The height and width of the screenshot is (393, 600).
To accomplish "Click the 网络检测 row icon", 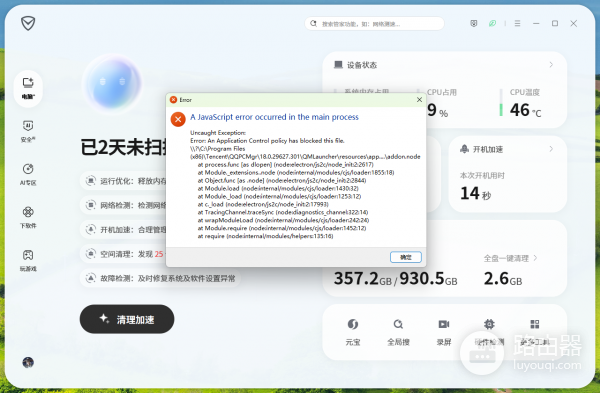I will pyautogui.click(x=90, y=205).
